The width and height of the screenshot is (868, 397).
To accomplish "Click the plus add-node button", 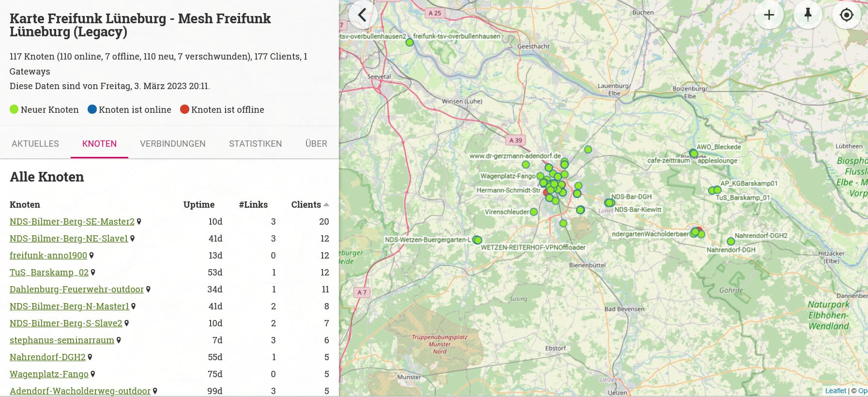I will [x=769, y=15].
